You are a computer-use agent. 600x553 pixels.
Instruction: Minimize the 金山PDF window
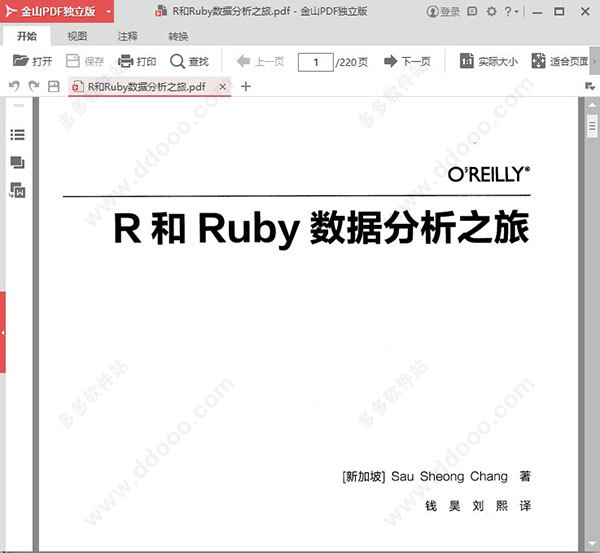[537, 12]
